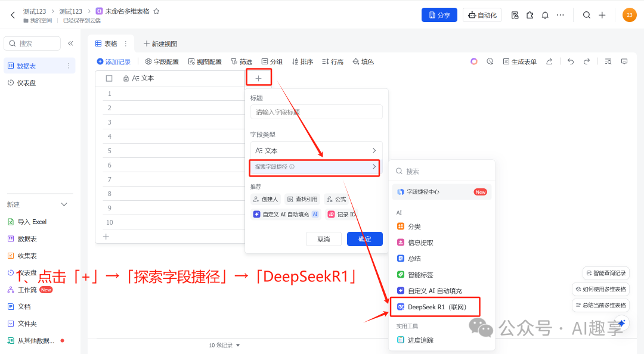Viewport: 644px width, 354px height.
Task: Click the export share-arrow toolbar icon
Action: pos(549,61)
